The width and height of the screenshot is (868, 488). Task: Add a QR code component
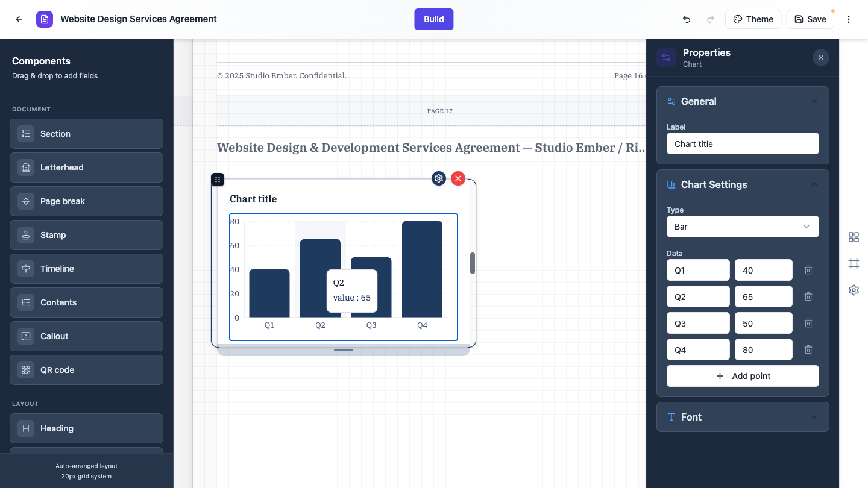click(x=86, y=370)
